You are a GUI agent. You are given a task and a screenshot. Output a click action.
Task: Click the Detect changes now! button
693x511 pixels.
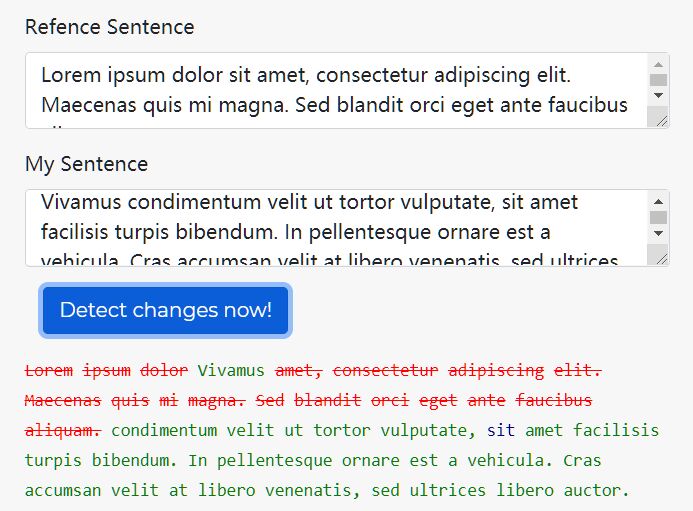pos(165,310)
